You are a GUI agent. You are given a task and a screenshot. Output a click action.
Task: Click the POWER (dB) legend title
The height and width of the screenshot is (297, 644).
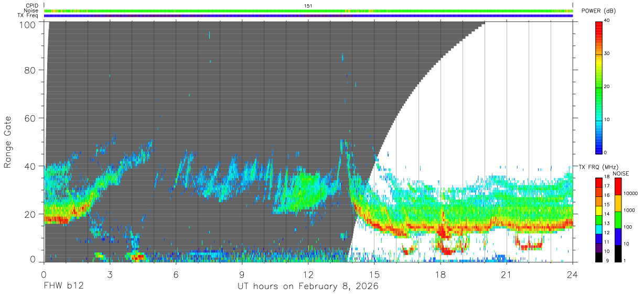(x=598, y=11)
